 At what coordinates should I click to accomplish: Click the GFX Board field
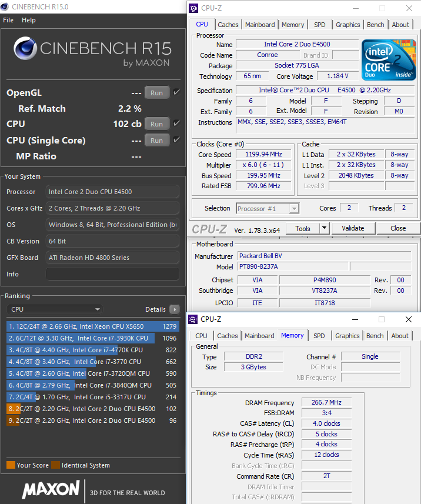[x=112, y=258]
